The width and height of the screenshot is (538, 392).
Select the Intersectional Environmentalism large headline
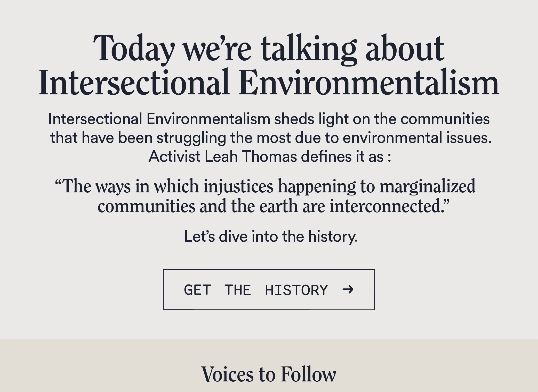269,82
